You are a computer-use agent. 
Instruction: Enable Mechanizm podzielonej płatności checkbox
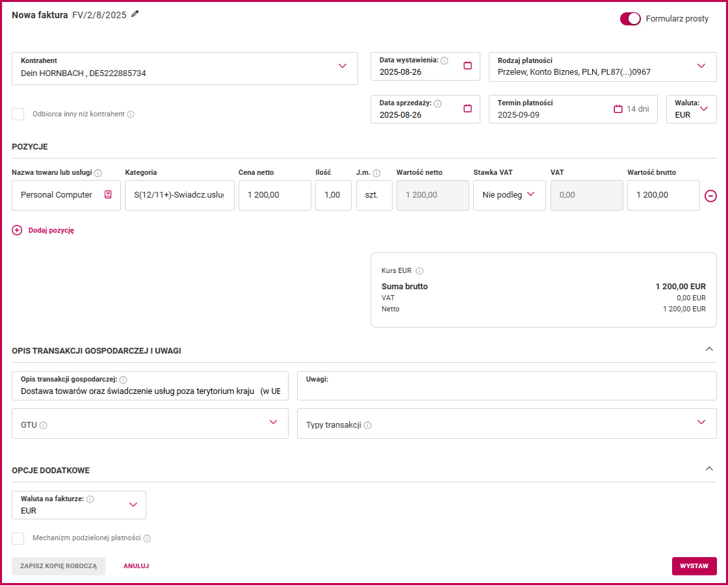[18, 538]
